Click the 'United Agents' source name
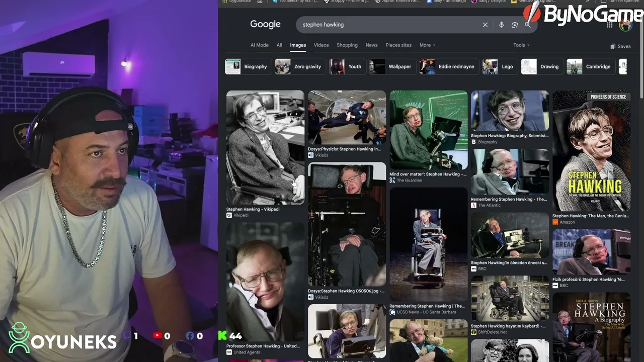The height and width of the screenshot is (362, 644). [247, 352]
